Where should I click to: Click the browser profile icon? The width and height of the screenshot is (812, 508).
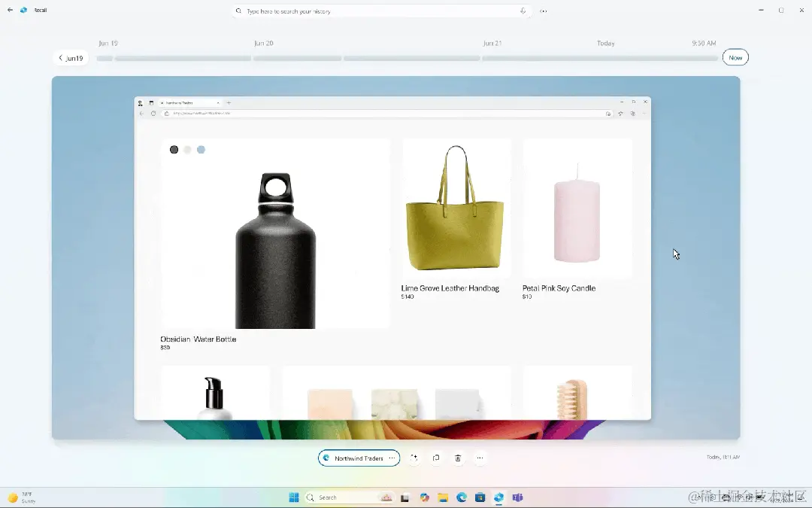[141, 103]
